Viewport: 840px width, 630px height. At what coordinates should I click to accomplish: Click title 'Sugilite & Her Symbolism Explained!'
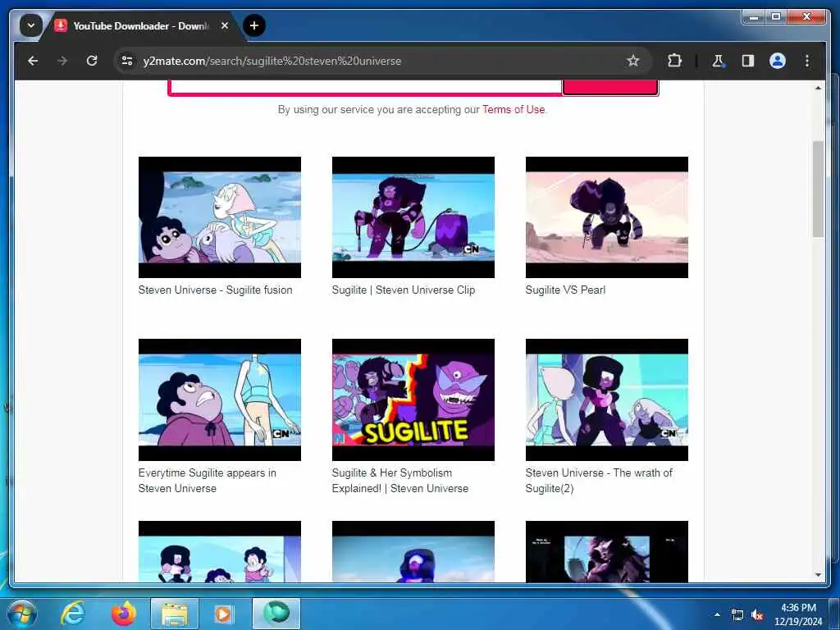pos(400,481)
